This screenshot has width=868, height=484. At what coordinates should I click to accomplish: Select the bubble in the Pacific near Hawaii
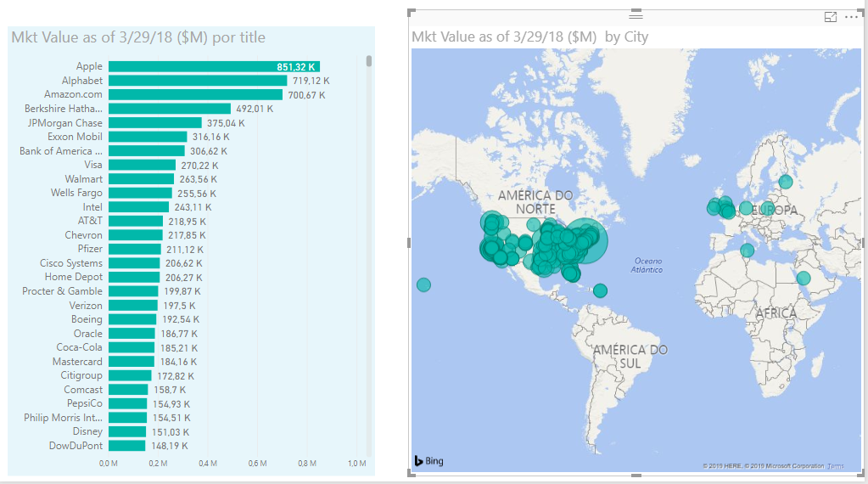[423, 285]
